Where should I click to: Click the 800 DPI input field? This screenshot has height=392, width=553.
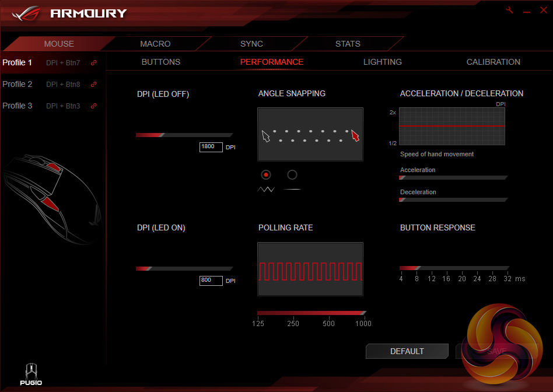pyautogui.click(x=211, y=281)
